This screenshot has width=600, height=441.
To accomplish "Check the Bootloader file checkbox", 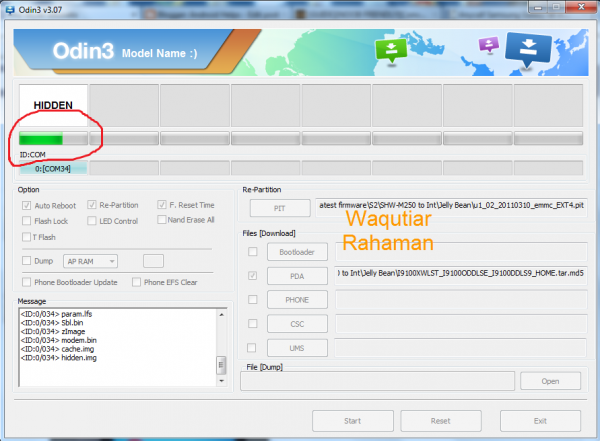I will (x=253, y=252).
